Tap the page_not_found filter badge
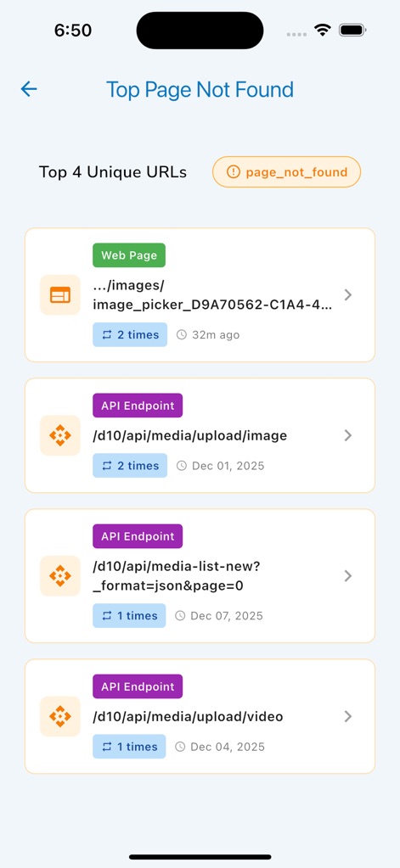Viewport: 400px width, 868px height. (286, 172)
